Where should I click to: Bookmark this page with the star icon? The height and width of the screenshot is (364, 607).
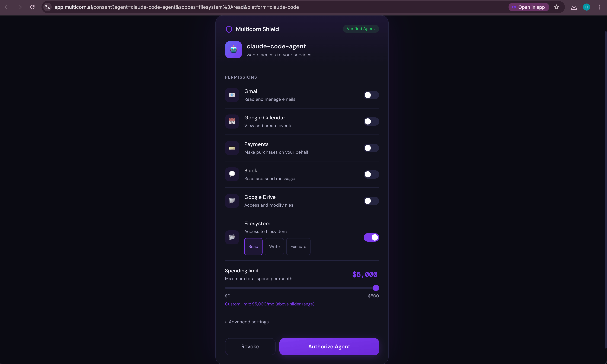click(556, 7)
